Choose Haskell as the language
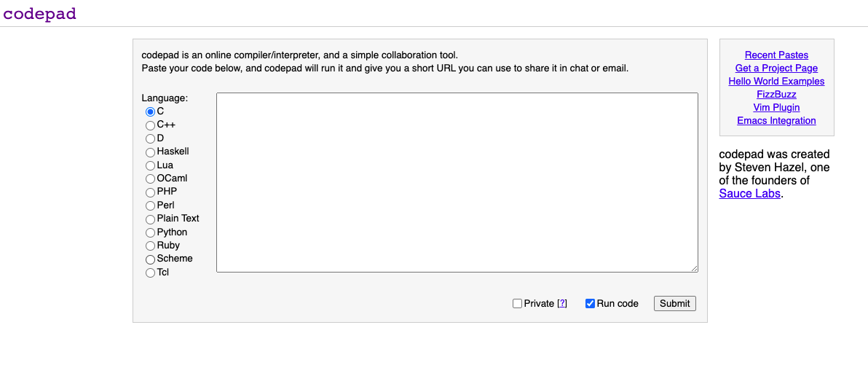Screen dimensions: 868x384 [x=150, y=152]
